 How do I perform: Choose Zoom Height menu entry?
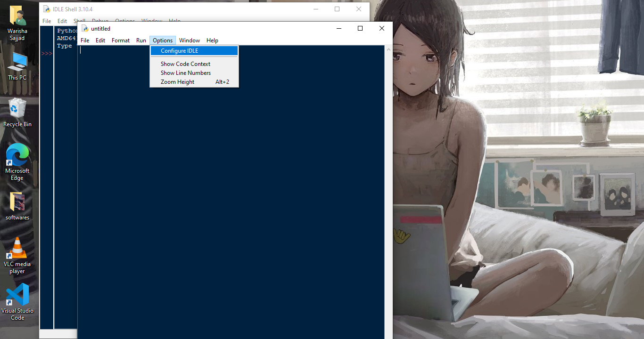[x=194, y=82]
